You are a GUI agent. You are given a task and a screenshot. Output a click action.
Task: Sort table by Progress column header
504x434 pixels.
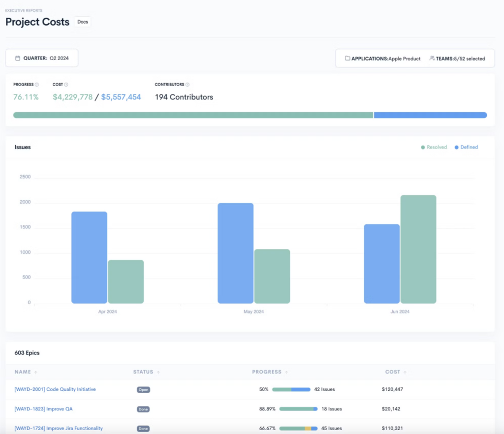point(267,372)
